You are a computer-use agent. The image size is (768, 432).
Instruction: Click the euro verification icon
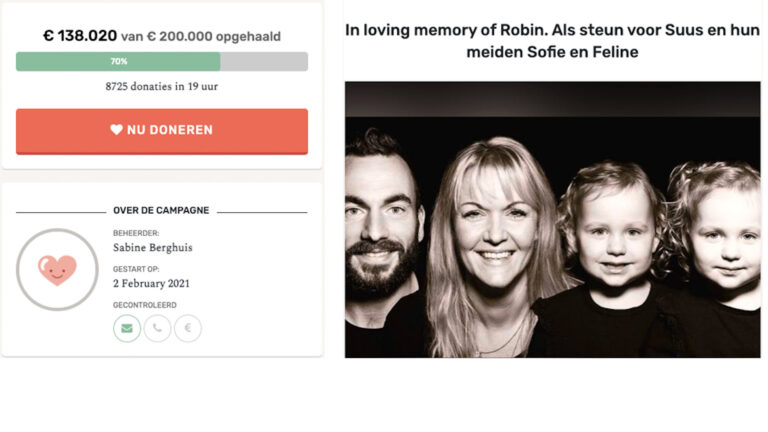[188, 328]
